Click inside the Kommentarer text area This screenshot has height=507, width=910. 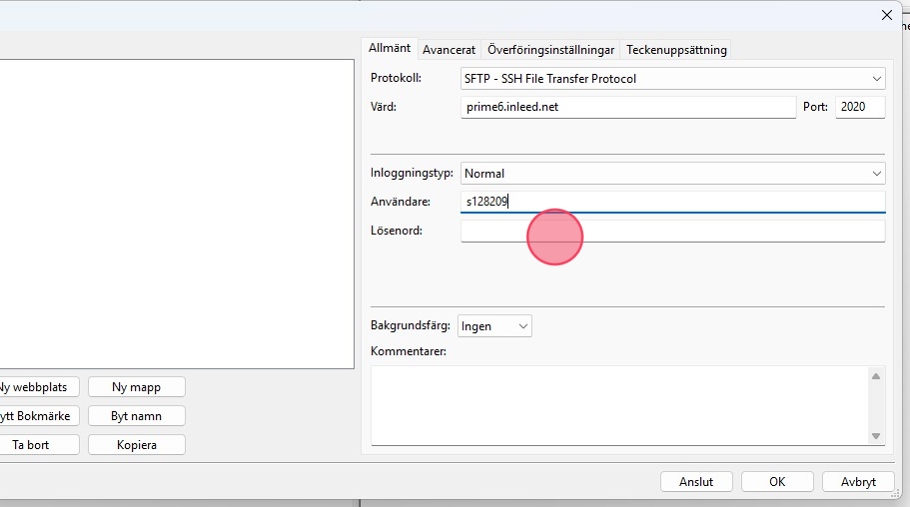coord(620,404)
